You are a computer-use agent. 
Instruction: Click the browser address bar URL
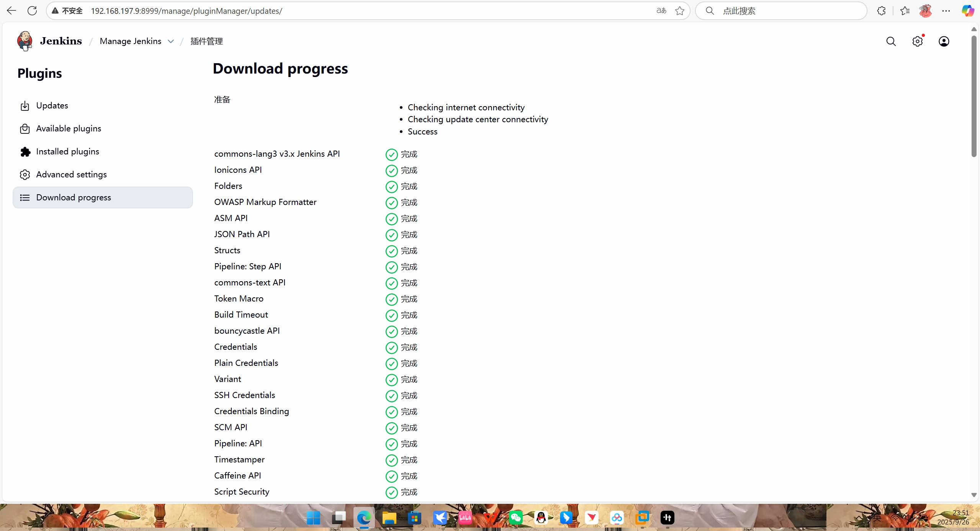187,11
